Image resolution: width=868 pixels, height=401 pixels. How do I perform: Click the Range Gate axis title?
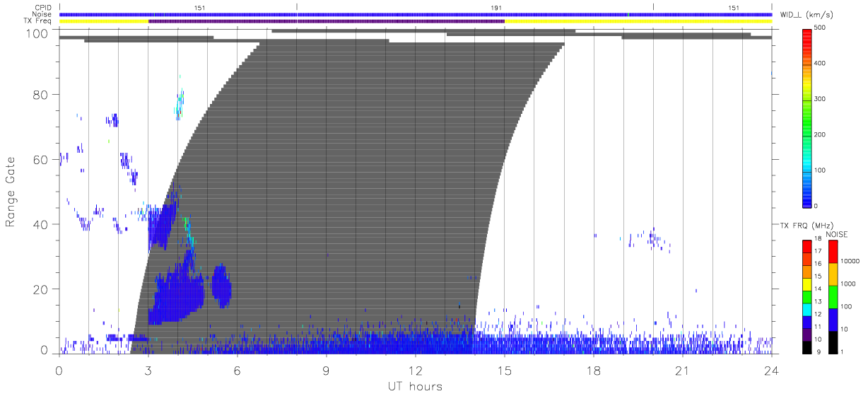coord(11,192)
